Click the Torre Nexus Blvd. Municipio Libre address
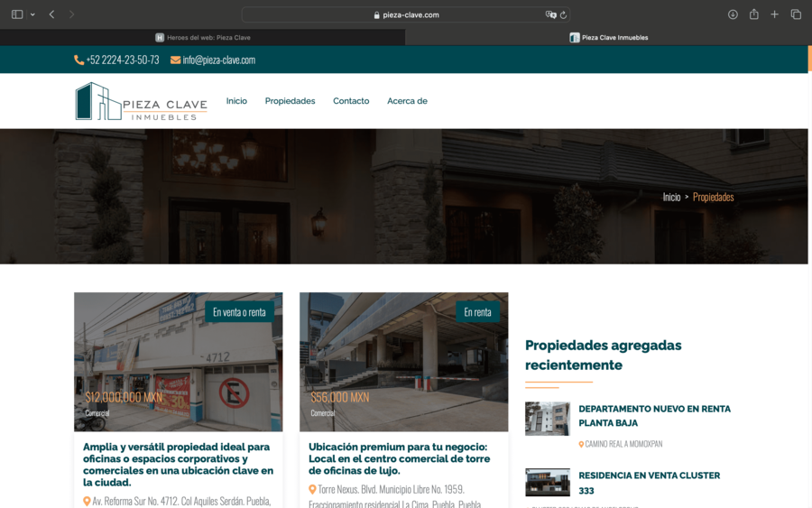This screenshot has height=508, width=812. point(394,496)
